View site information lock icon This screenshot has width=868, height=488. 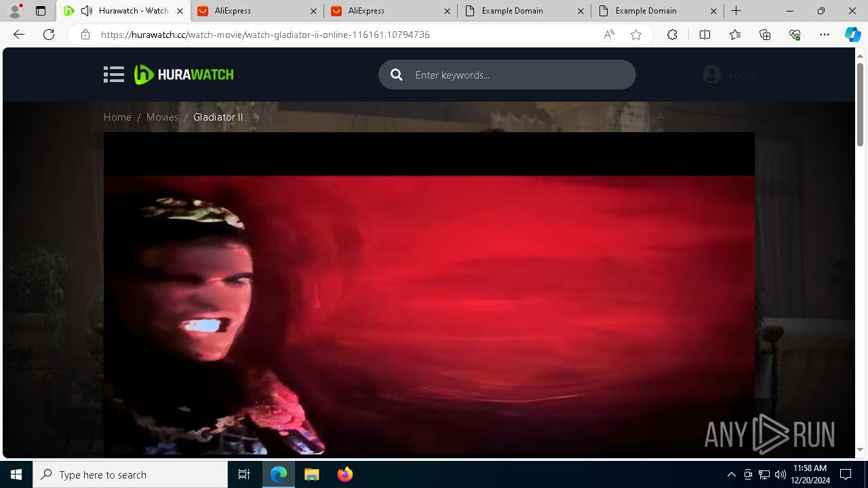85,35
